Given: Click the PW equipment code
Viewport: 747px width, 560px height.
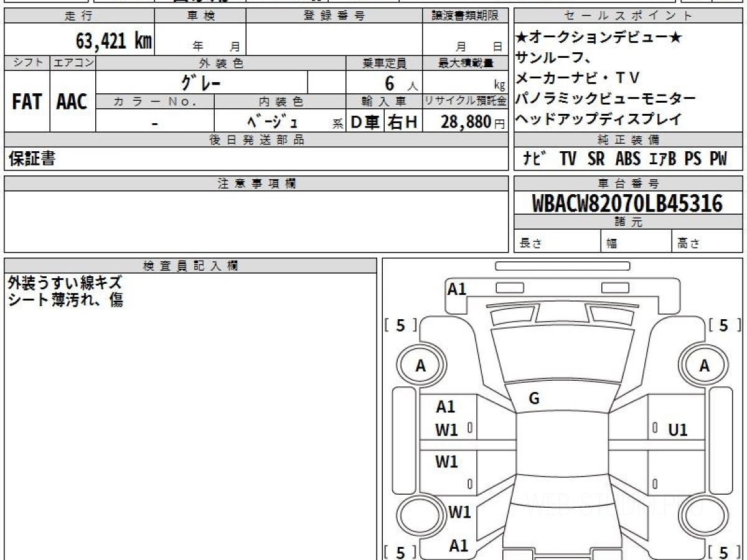Looking at the screenshot, I should 718,159.
